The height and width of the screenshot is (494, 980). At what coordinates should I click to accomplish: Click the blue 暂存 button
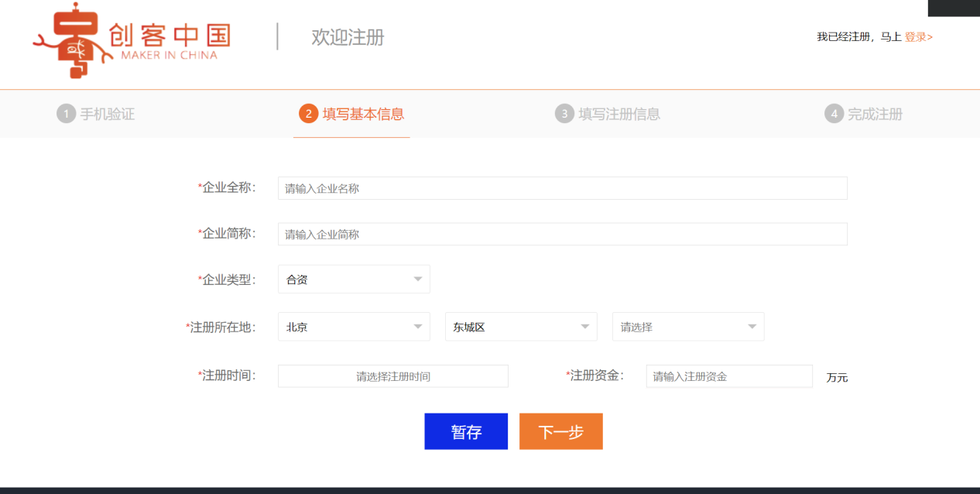click(466, 431)
